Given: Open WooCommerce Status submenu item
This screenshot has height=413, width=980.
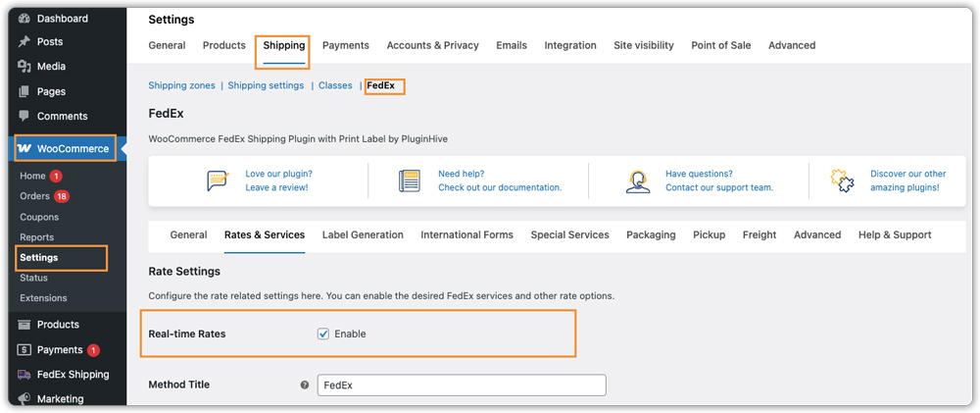Looking at the screenshot, I should tap(33, 278).
